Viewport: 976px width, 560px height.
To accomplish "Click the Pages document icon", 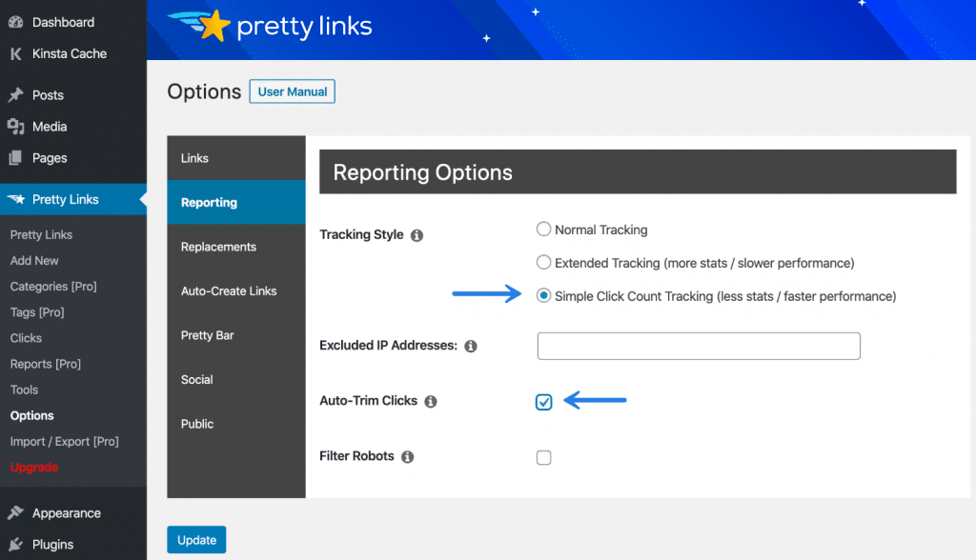I will tap(15, 158).
